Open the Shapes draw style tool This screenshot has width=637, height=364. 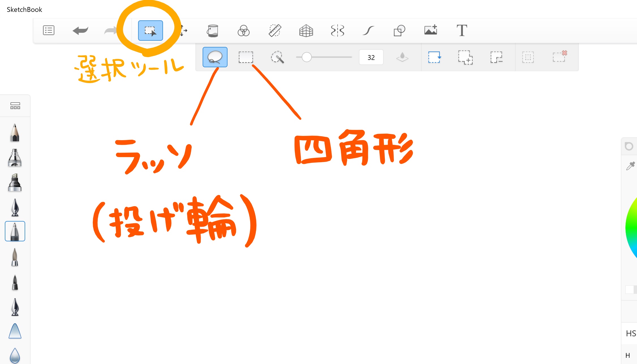[x=399, y=31]
